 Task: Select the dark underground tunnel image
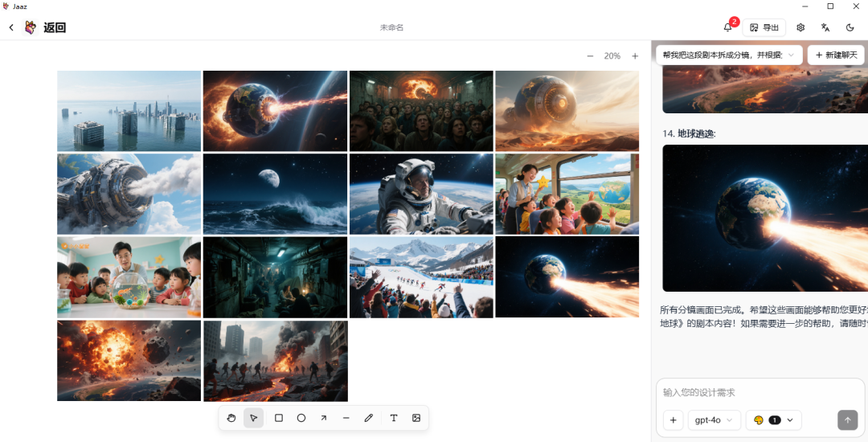(x=275, y=277)
